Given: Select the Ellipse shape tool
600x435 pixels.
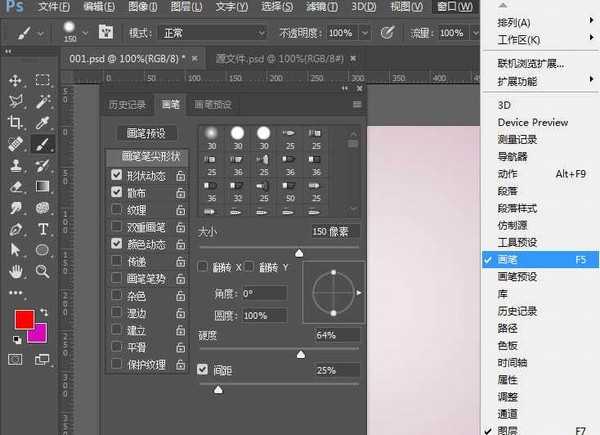Looking at the screenshot, I should pyautogui.click(x=42, y=250).
